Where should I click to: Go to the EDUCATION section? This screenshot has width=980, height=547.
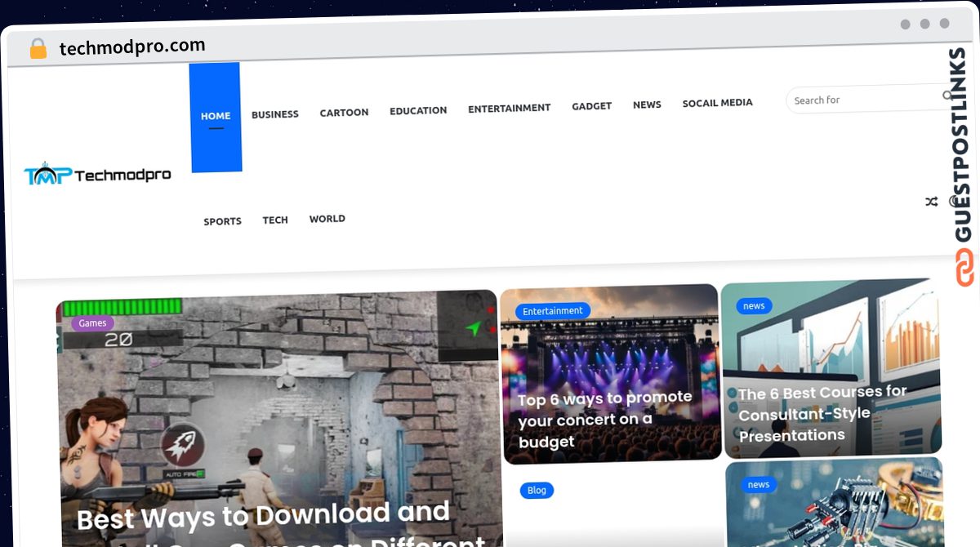[418, 110]
